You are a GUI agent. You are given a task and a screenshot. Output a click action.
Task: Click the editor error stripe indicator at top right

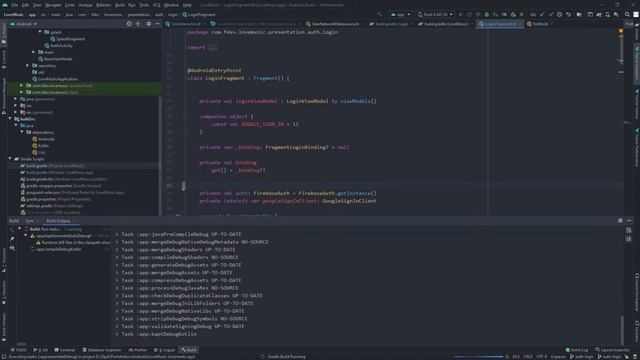[x=621, y=31]
